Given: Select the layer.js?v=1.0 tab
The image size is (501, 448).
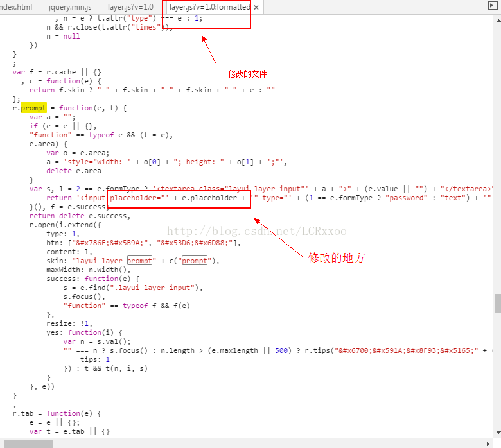Looking at the screenshot, I should coord(130,7).
